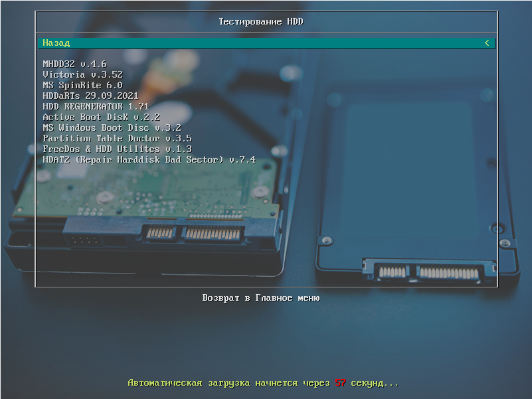Boot Active Boot Disk v.2.2
The height and width of the screenshot is (399, 532).
(x=101, y=117)
